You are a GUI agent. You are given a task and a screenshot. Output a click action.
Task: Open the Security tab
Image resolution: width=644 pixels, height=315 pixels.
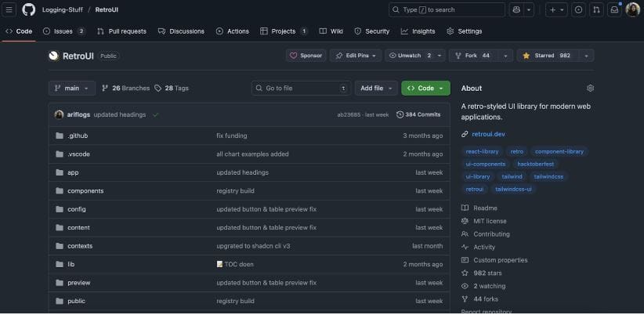371,31
